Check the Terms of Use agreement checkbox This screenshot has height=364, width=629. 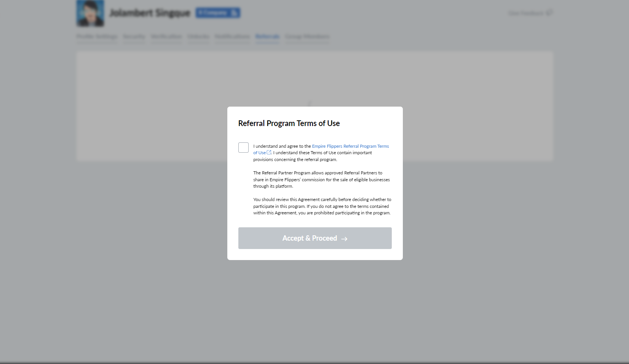[243, 147]
